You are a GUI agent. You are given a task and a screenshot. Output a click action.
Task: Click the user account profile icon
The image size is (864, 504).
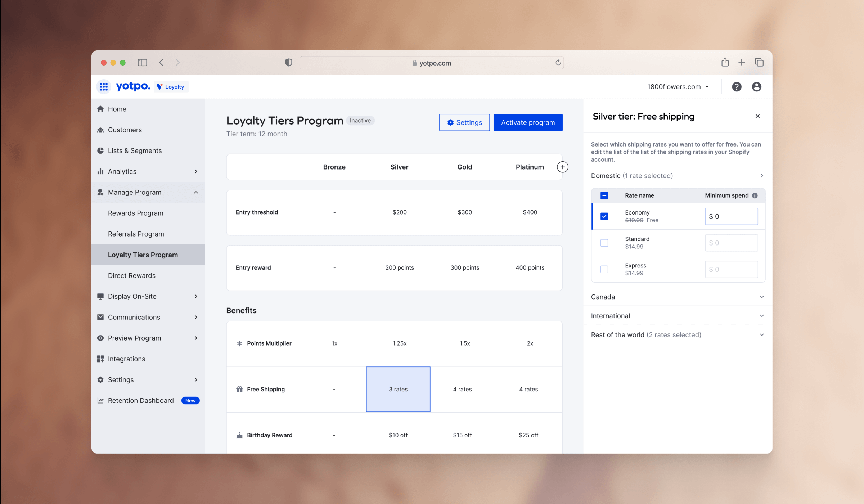click(756, 86)
